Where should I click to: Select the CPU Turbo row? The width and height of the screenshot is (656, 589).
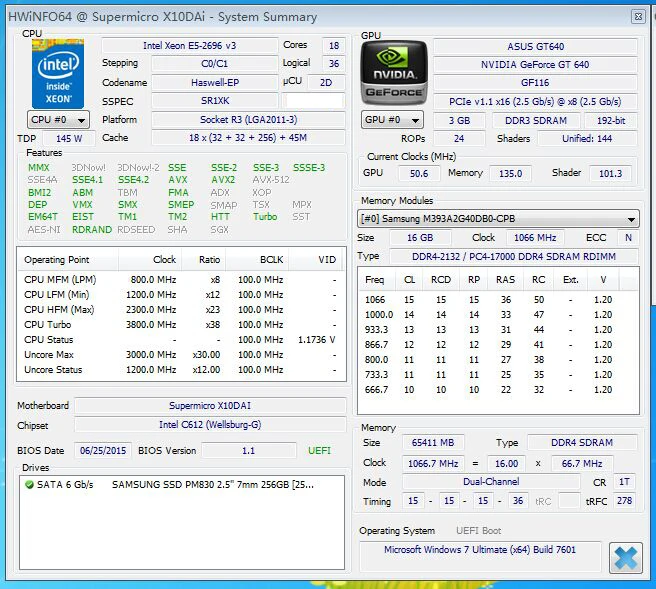click(181, 325)
